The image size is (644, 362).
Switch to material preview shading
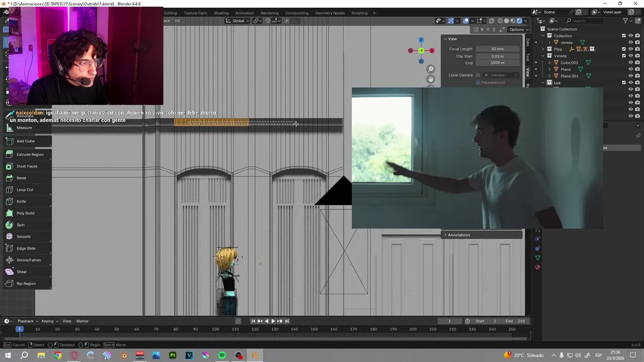513,21
